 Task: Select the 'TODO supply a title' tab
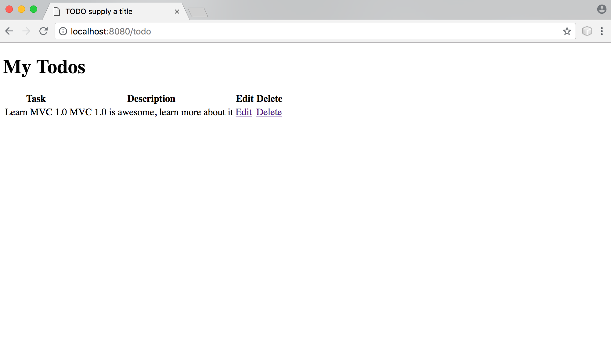pos(99,12)
